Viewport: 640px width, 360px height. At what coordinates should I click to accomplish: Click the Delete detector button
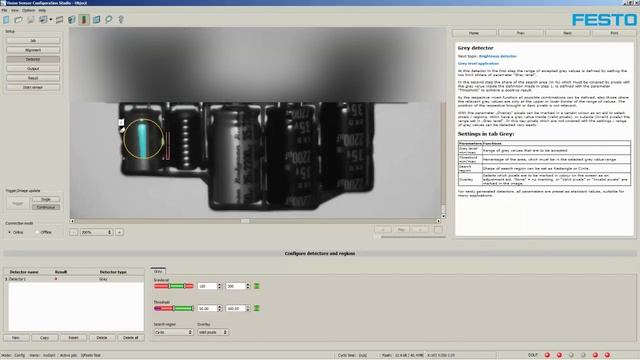(102, 338)
